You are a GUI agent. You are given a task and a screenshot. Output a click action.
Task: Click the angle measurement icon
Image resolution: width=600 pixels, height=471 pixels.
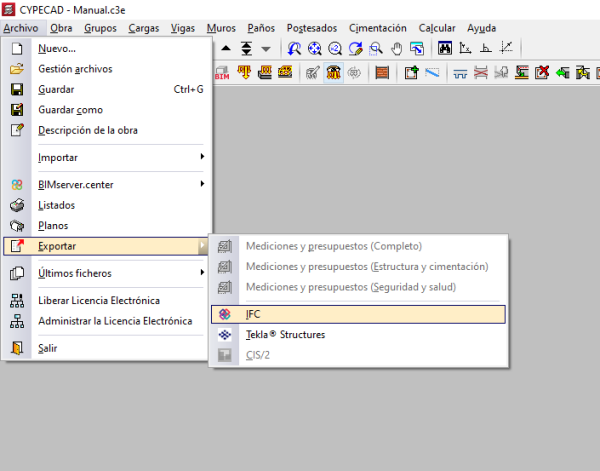(486, 48)
